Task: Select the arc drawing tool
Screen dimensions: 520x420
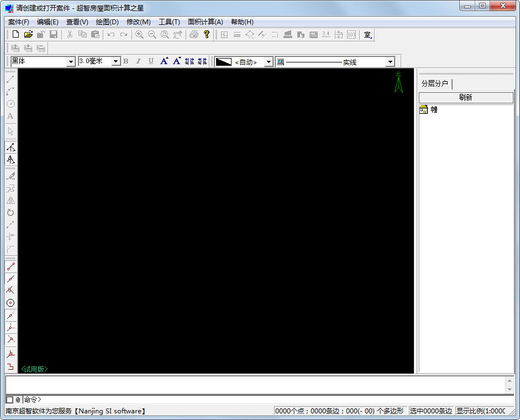Action: [10, 92]
